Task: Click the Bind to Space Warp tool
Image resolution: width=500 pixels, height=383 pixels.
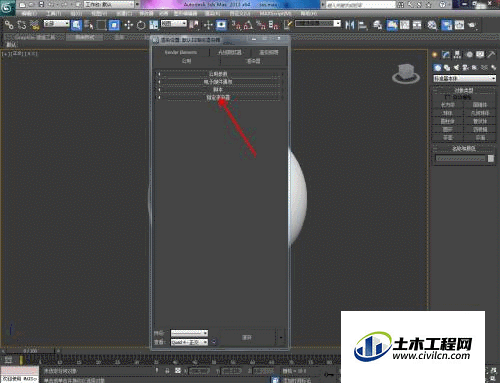Action: tap(34, 25)
